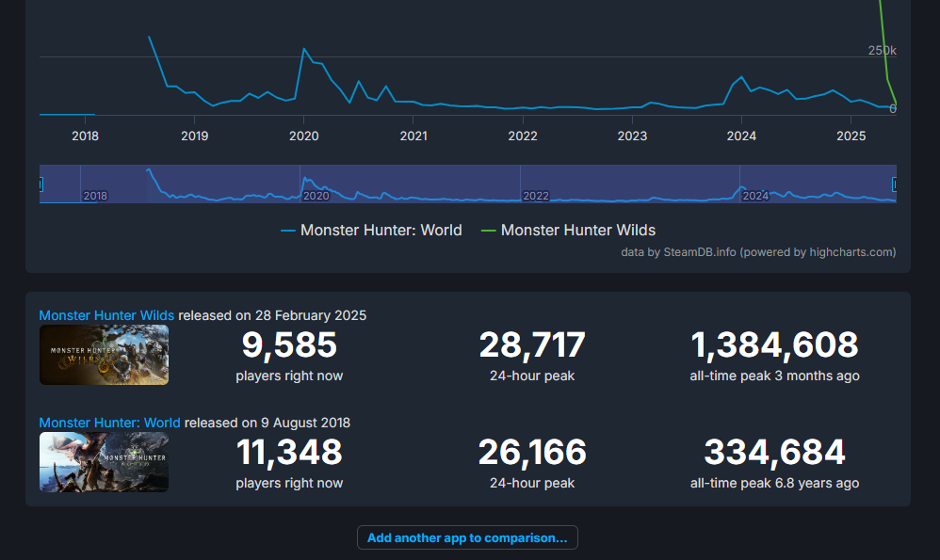
Task: Open the Monster Hunter: World title link in stats panel
Action: coord(109,423)
